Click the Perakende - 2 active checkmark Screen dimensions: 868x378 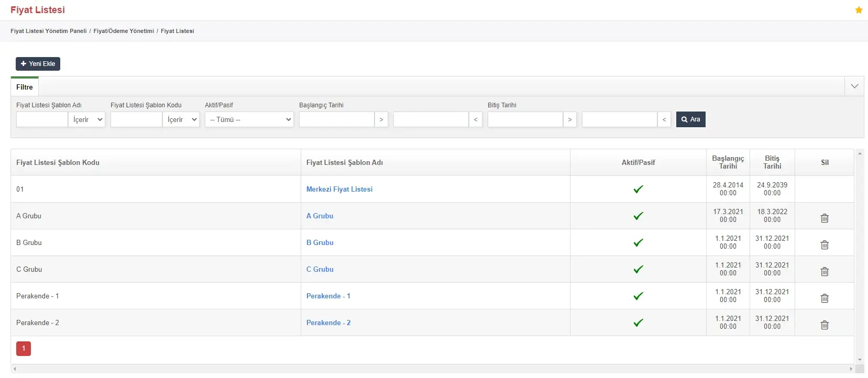pyautogui.click(x=638, y=323)
